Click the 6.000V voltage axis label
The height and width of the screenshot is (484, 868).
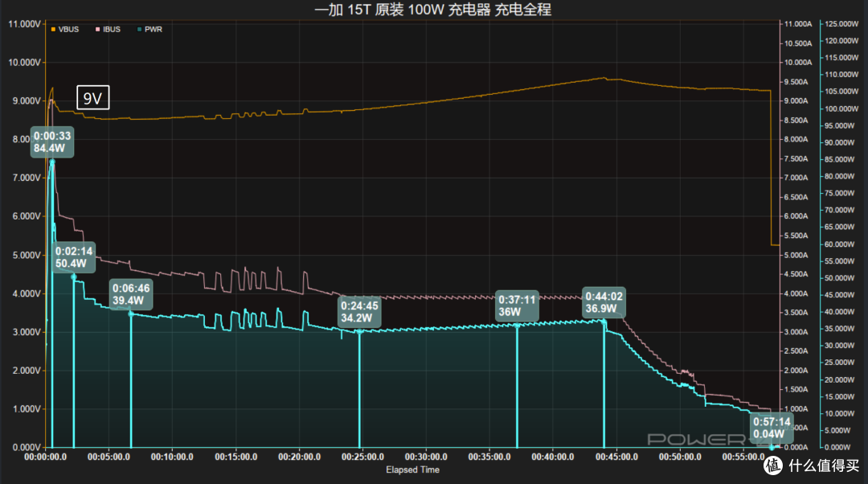pyautogui.click(x=27, y=216)
